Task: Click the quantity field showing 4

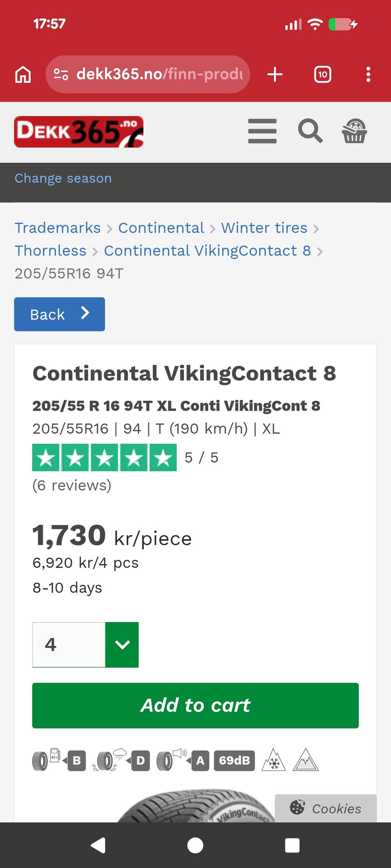Action: (69, 645)
